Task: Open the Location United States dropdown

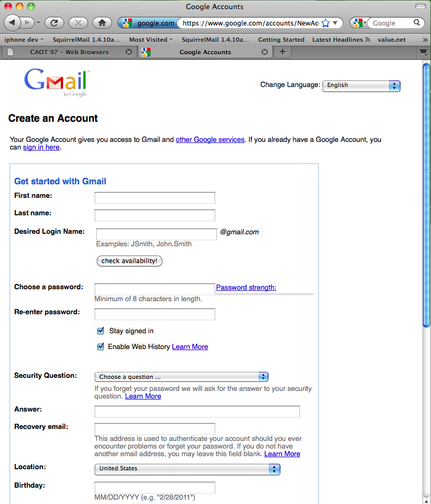Action: point(188,469)
